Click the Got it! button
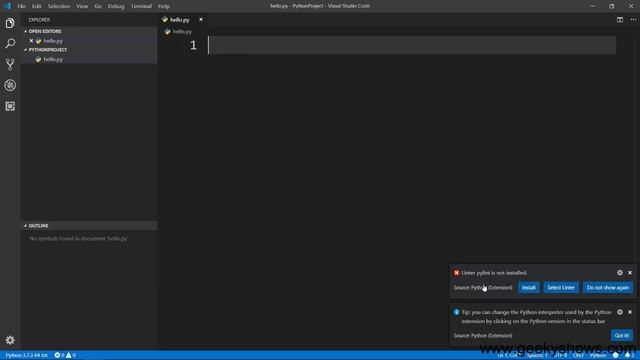The width and height of the screenshot is (640, 360). [622, 335]
